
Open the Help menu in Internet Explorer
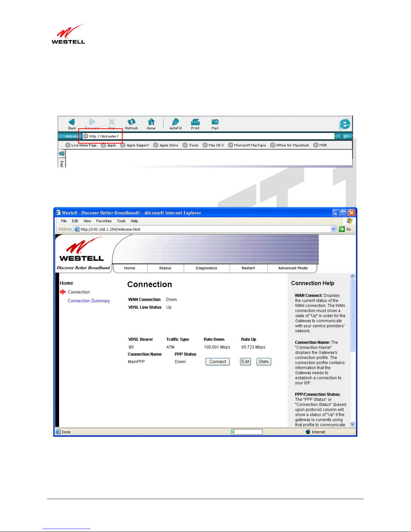pos(134,221)
